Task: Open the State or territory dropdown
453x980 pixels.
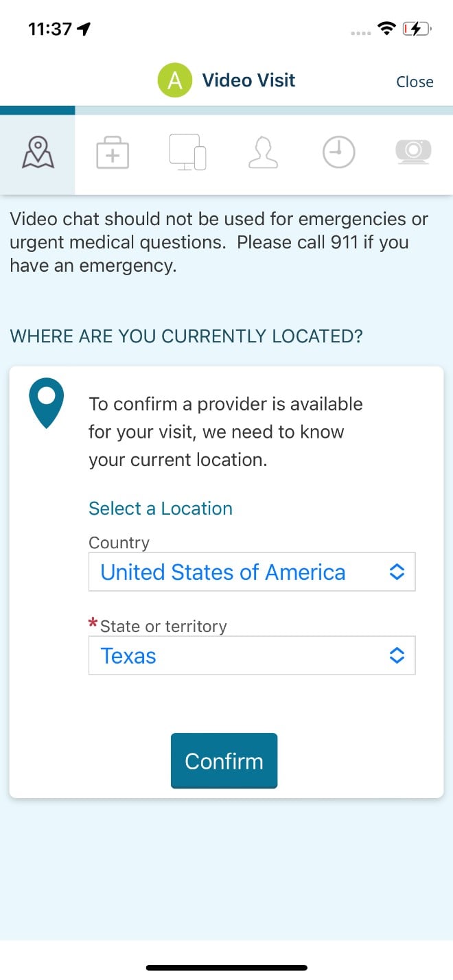Action: [252, 655]
